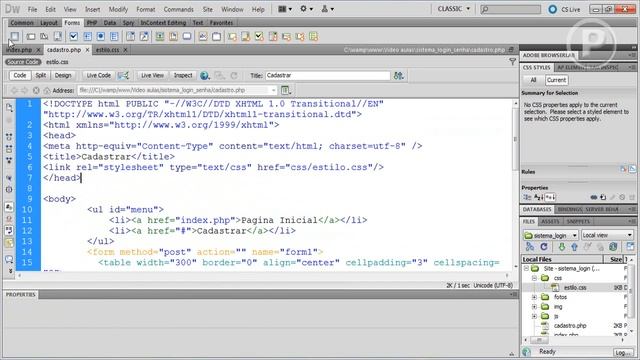Show All rules in CSS Styles panel
Viewport: 640px width, 360px height.
pos(533,80)
